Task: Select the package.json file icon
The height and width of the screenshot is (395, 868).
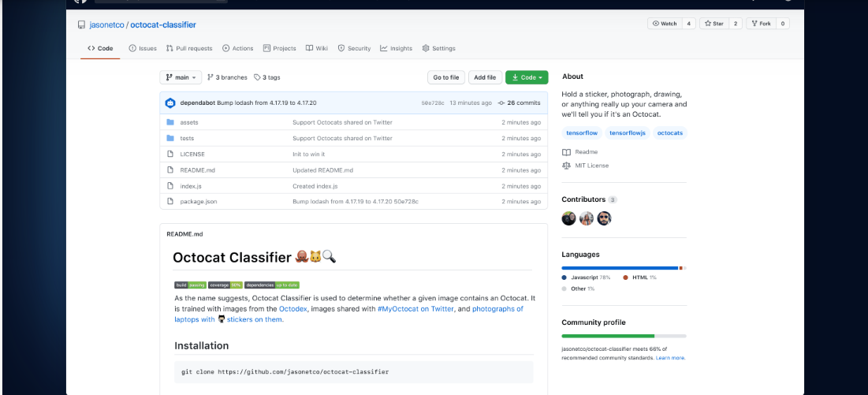Action: [x=170, y=202]
